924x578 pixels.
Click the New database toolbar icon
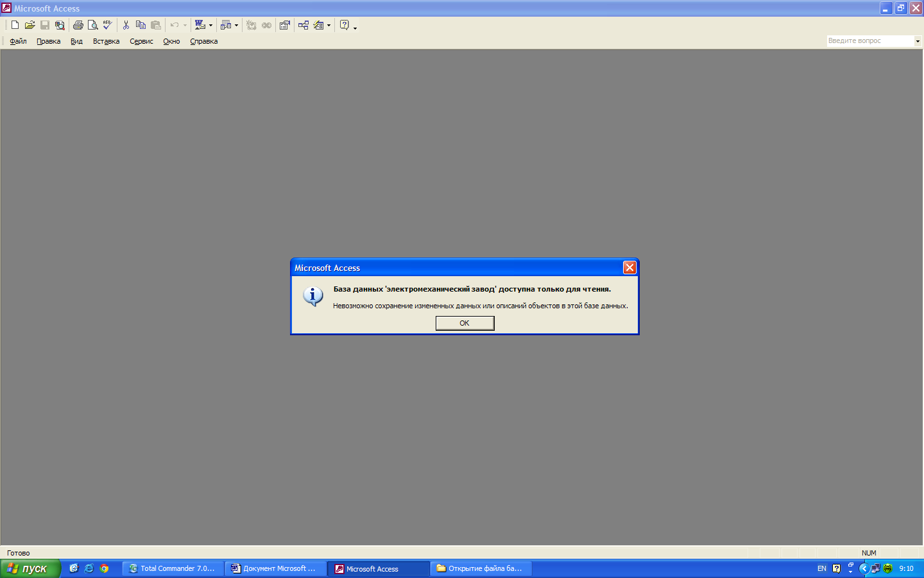point(15,25)
